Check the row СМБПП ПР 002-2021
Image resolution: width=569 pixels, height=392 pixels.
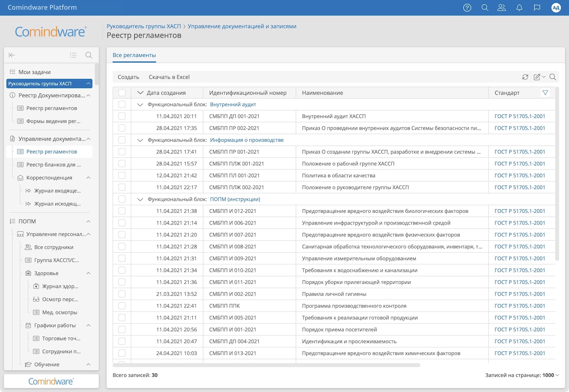122,128
